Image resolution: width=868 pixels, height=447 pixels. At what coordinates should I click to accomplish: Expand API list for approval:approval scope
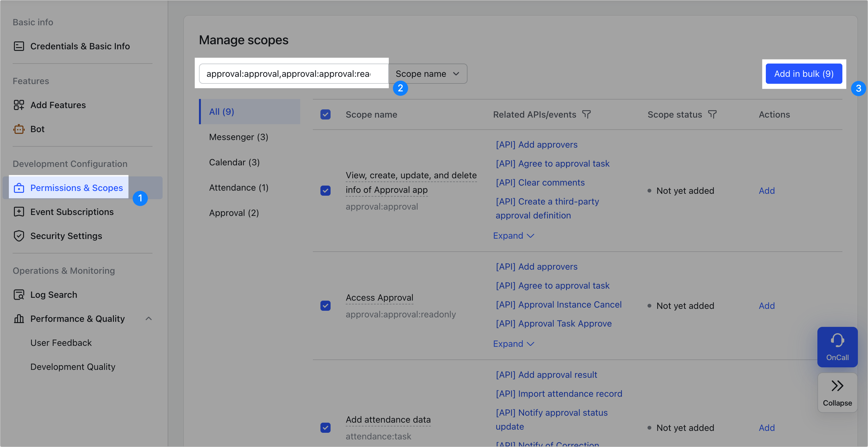[513, 236]
